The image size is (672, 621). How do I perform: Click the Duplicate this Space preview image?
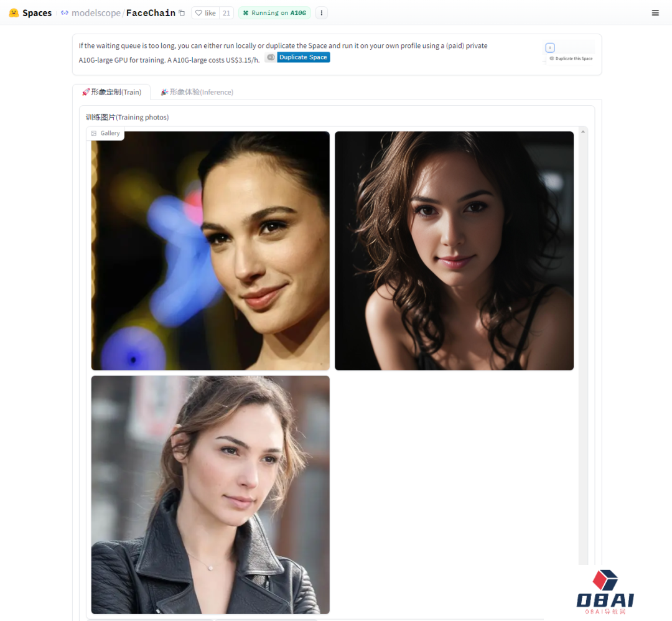coord(569,53)
